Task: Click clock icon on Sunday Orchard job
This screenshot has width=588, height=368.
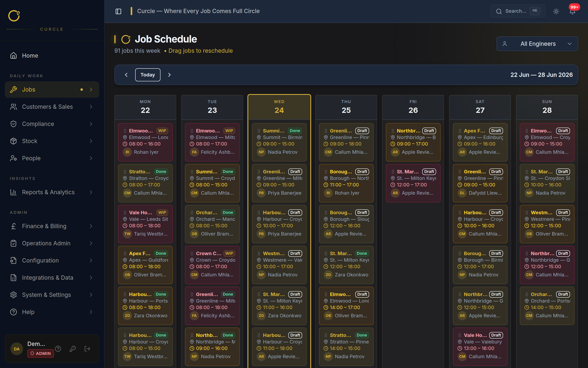Action: click(527, 307)
